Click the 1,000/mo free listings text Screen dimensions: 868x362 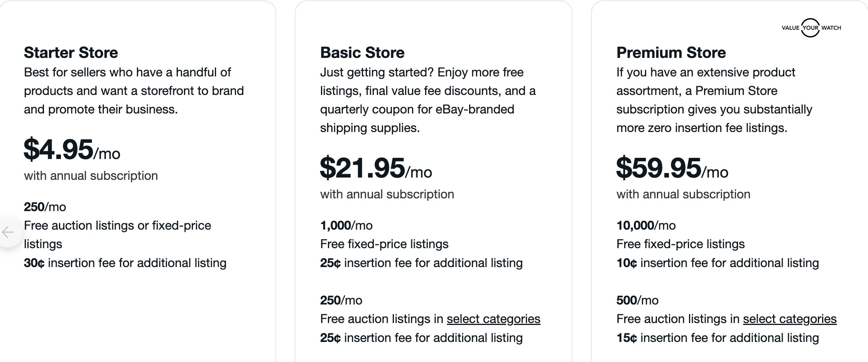346,225
